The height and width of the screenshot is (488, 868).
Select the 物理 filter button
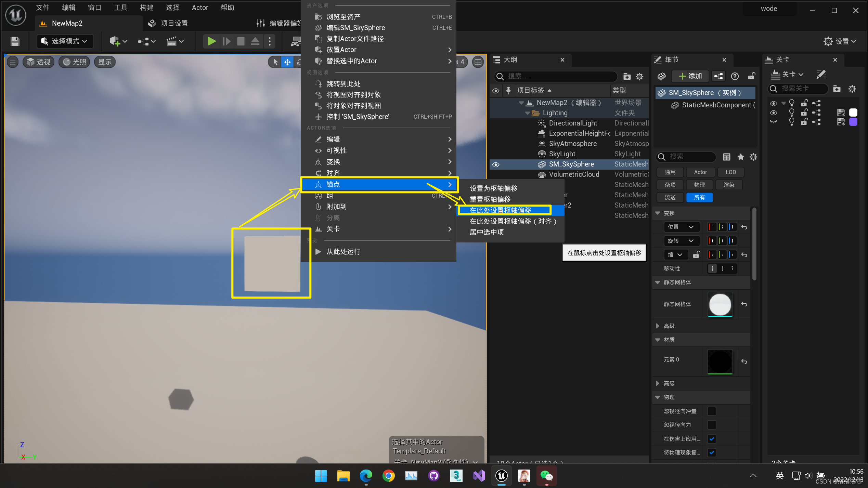coord(699,185)
